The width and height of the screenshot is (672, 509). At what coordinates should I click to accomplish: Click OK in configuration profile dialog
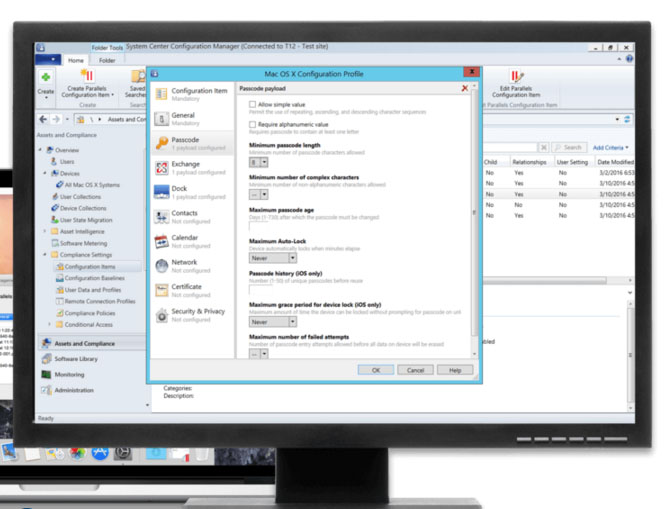click(376, 370)
